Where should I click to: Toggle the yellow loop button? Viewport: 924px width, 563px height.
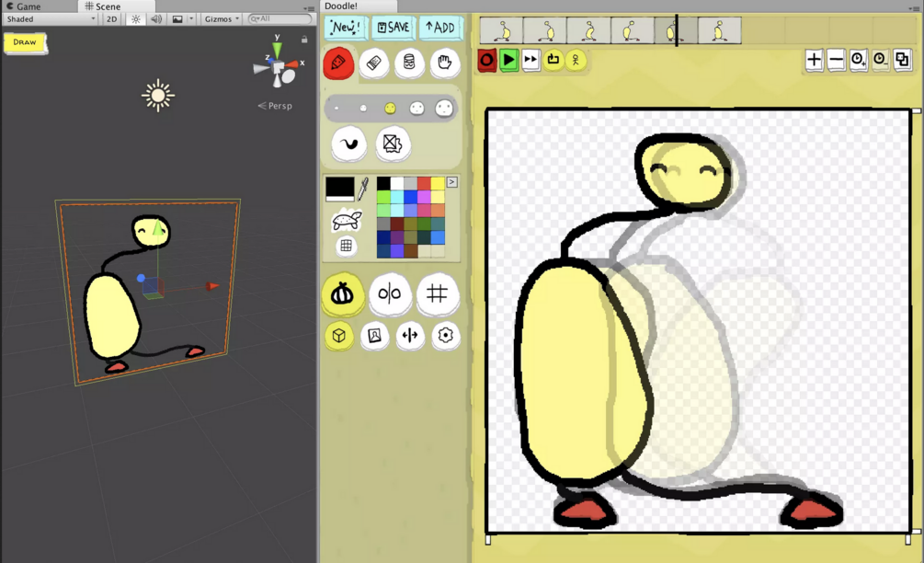[x=553, y=60]
